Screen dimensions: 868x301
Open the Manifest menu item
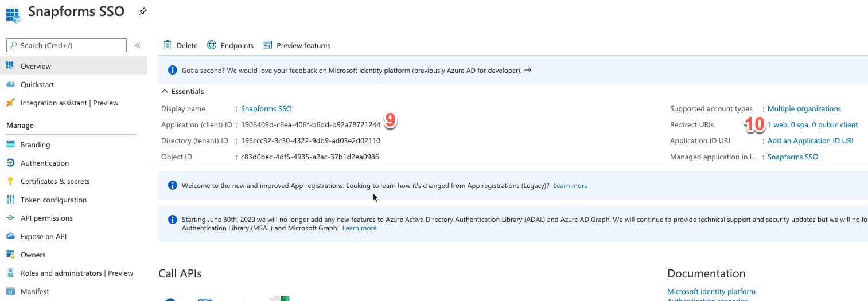click(34, 291)
